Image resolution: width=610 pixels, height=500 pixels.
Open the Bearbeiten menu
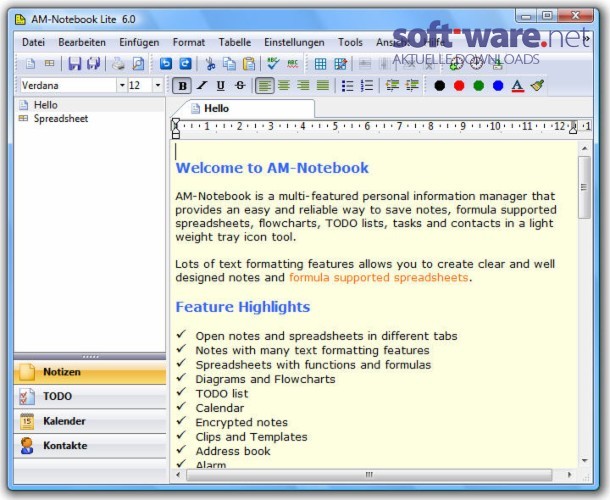coord(82,42)
